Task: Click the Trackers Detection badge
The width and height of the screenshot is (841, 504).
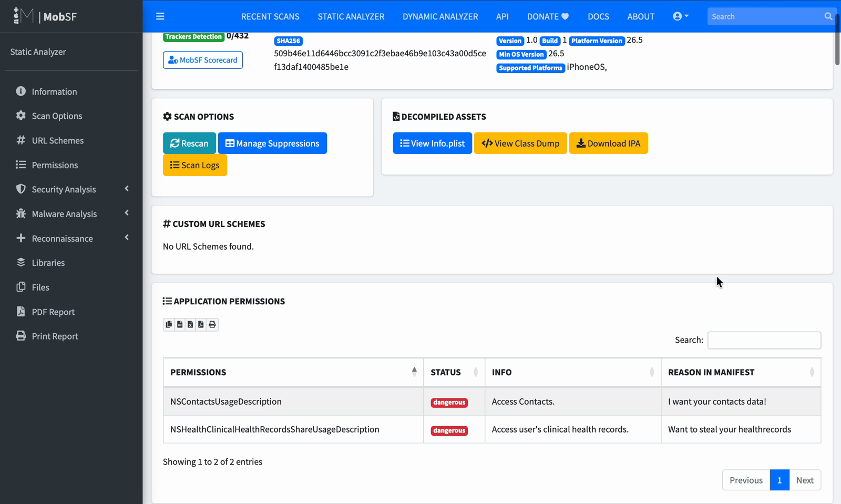Action: [193, 37]
